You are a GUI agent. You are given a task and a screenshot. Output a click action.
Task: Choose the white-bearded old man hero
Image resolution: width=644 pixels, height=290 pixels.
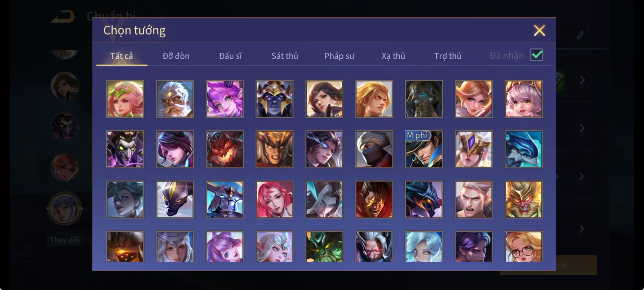tap(175, 99)
